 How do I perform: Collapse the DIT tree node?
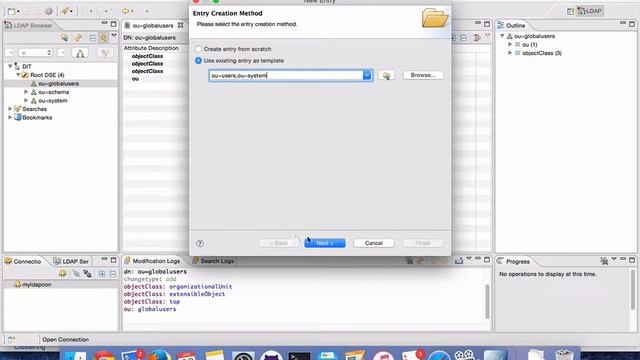(x=10, y=66)
